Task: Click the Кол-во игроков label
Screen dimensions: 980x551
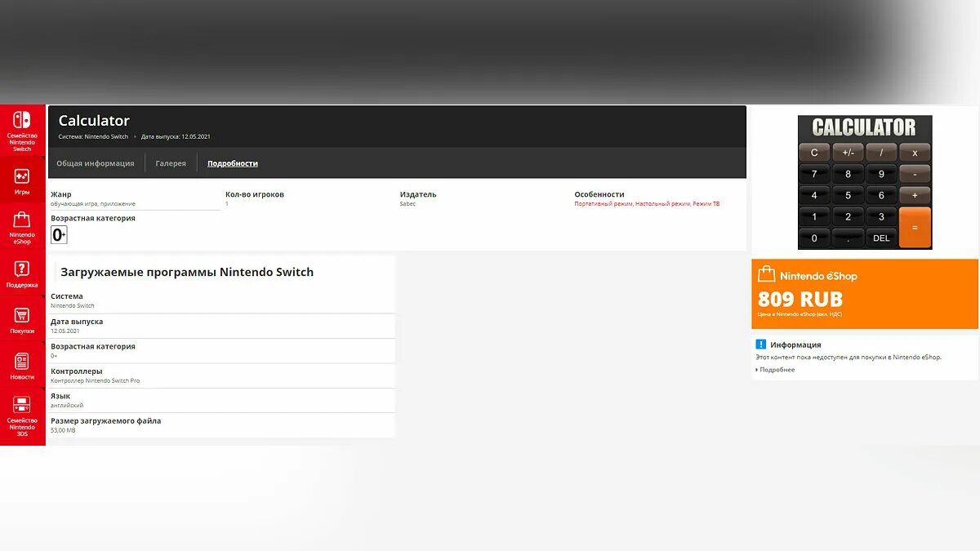Action: (255, 194)
